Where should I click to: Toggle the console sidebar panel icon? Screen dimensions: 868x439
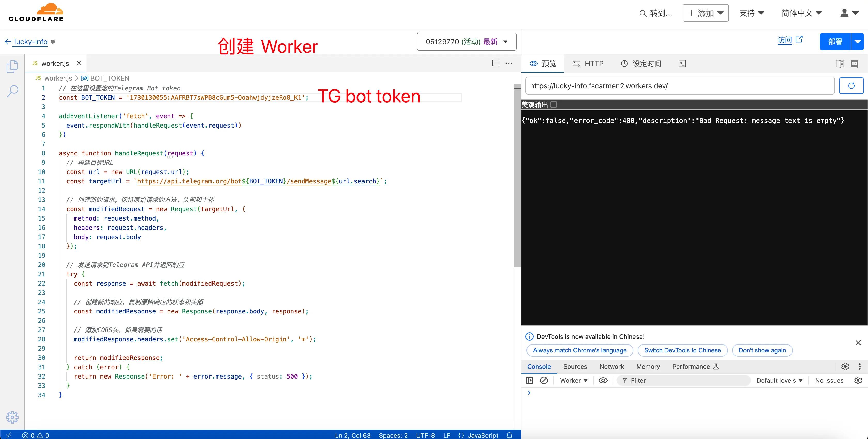pos(530,380)
